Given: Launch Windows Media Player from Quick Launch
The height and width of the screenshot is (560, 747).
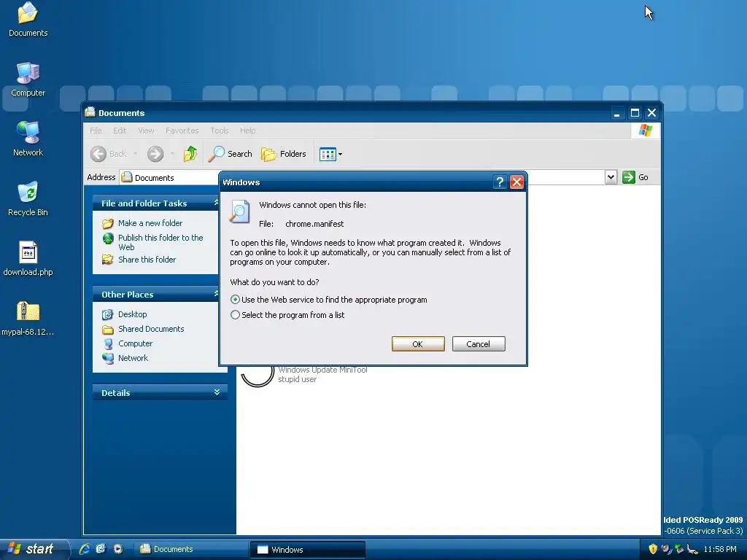Looking at the screenshot, I should click(117, 549).
